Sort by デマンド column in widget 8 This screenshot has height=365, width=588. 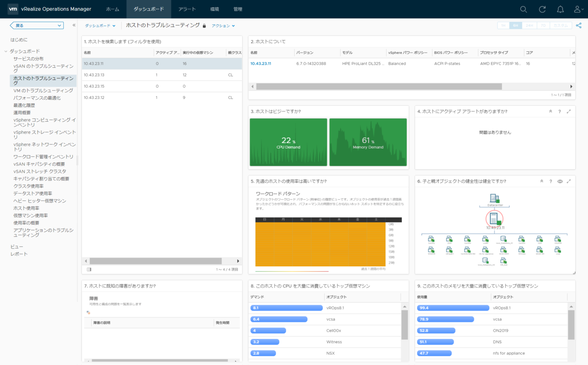pos(286,297)
